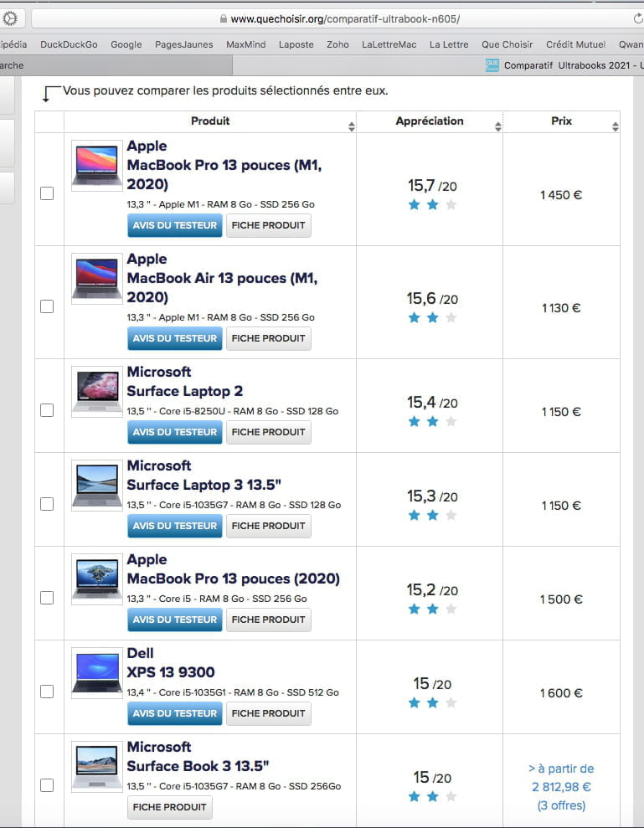Open the LaLettreMac bookmark

point(389,45)
